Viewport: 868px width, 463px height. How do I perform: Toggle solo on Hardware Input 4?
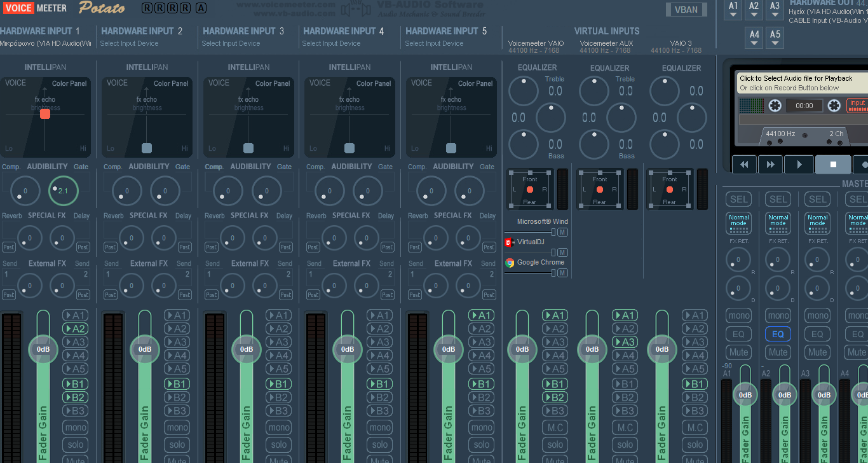click(380, 445)
